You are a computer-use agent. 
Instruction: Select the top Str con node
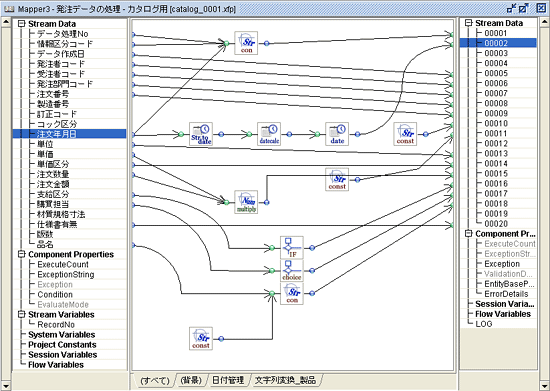(246, 43)
